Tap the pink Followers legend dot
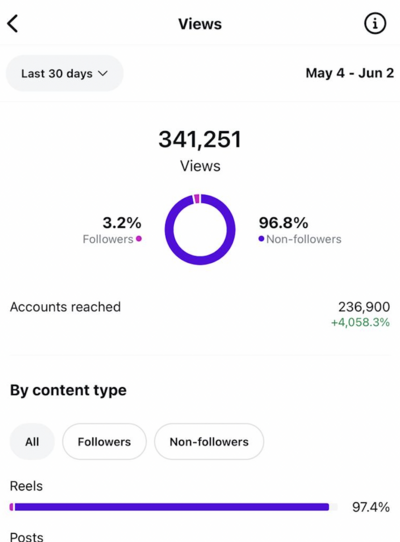Viewport: 400px width, 542px height. 139,239
